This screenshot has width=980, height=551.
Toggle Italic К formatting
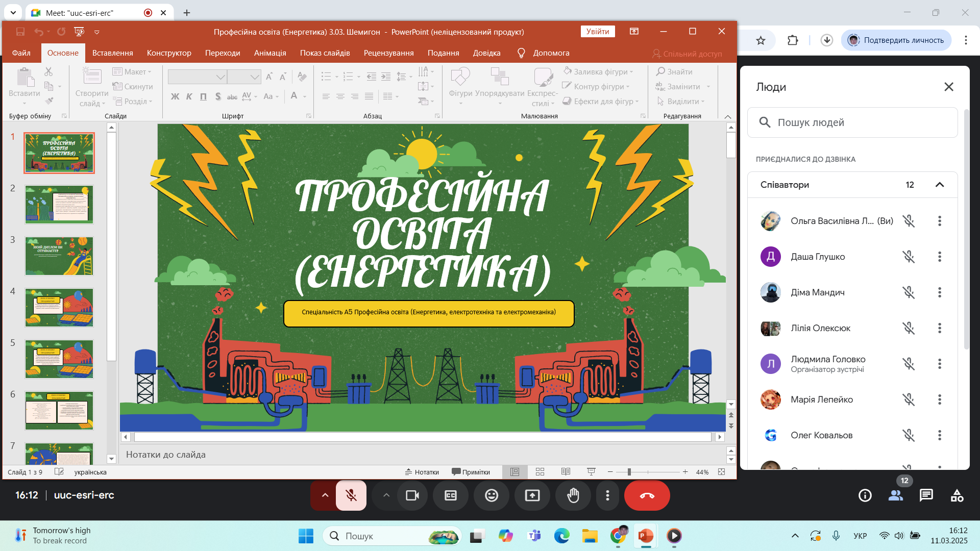[x=189, y=96]
